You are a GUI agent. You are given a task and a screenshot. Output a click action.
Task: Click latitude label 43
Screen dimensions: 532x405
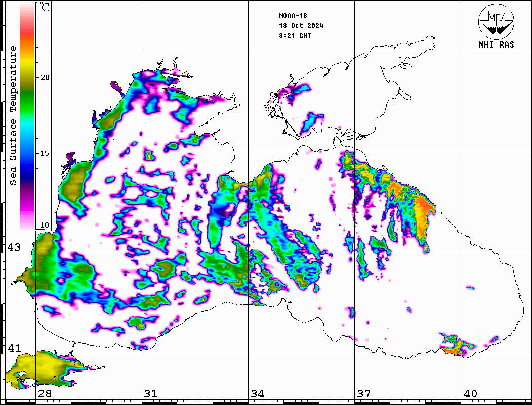(14, 247)
